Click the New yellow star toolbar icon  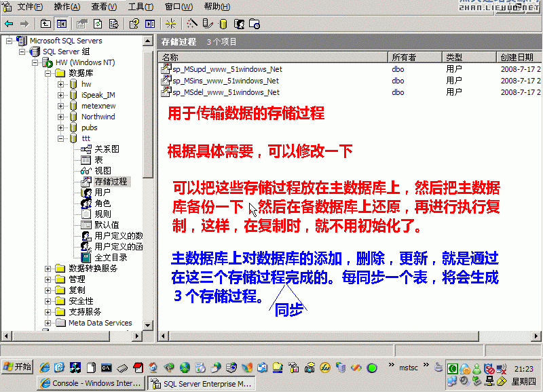pyautogui.click(x=170, y=24)
